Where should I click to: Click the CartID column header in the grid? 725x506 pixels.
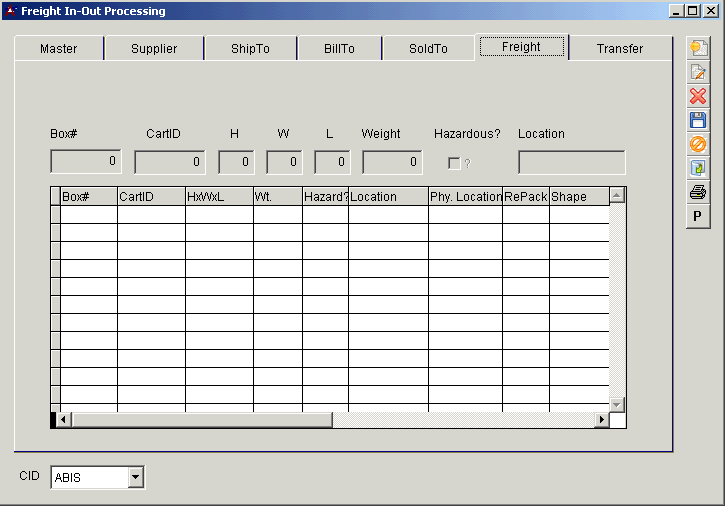click(x=150, y=197)
